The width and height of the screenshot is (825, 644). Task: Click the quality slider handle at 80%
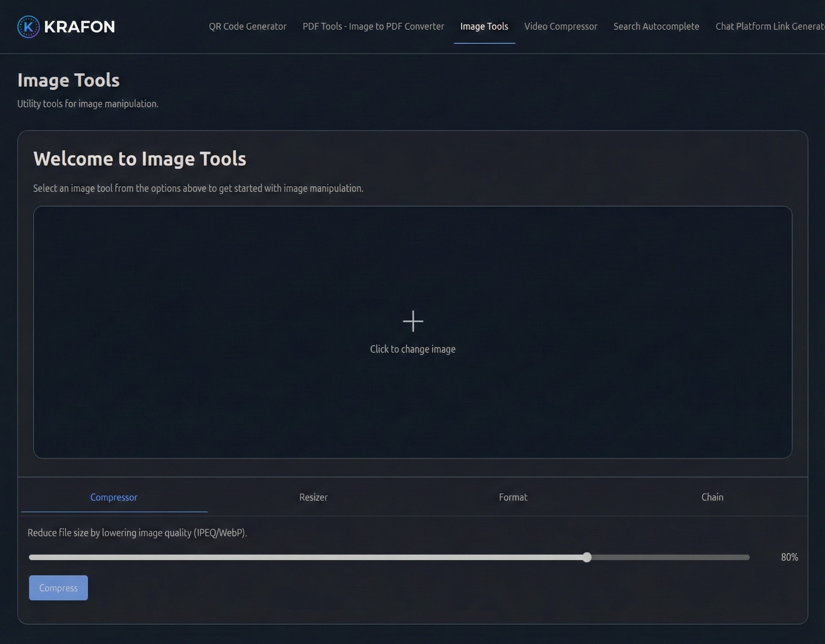(x=587, y=557)
